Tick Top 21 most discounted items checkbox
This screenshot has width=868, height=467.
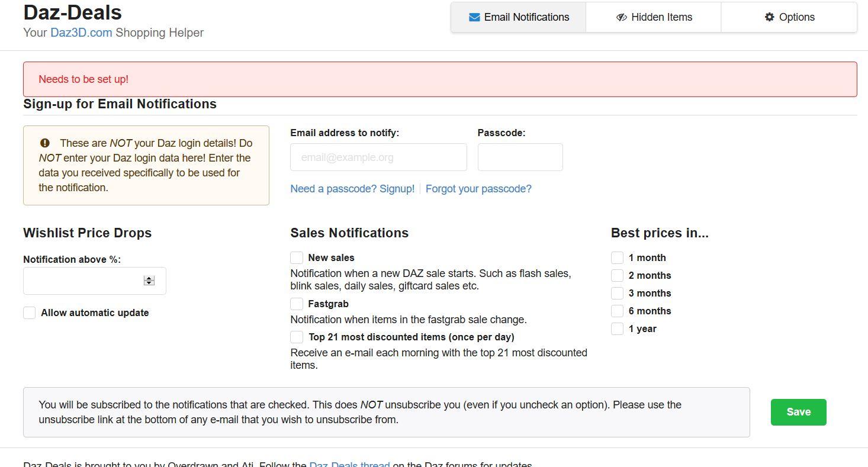(x=297, y=337)
